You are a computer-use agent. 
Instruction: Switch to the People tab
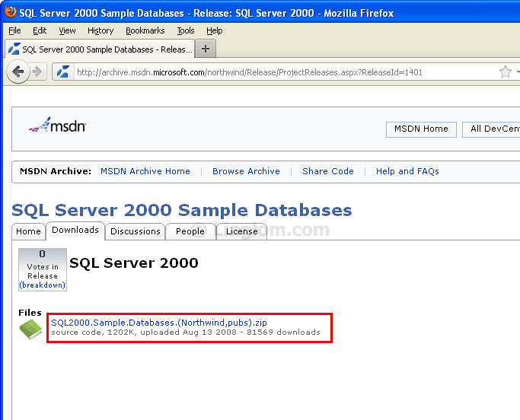190,231
